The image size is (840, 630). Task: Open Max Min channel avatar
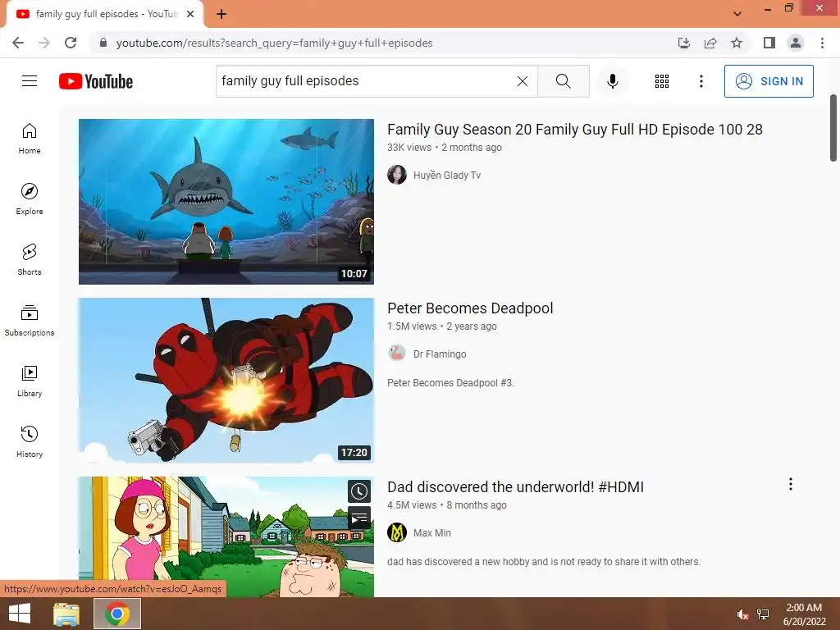[x=397, y=532]
